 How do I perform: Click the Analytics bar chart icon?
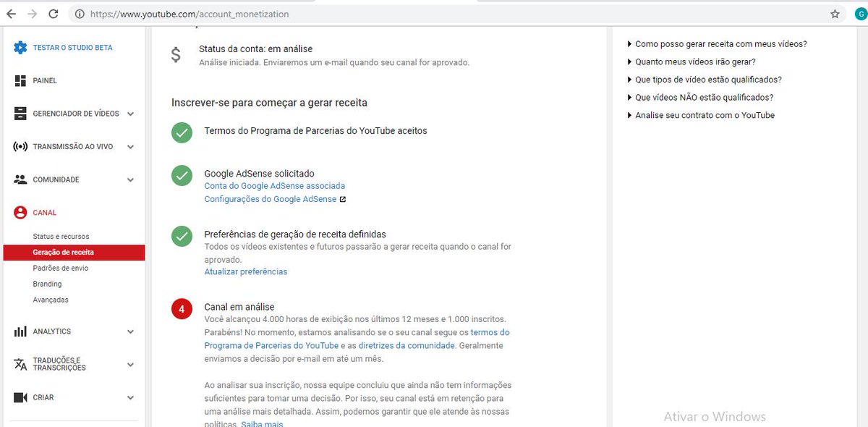(x=20, y=331)
